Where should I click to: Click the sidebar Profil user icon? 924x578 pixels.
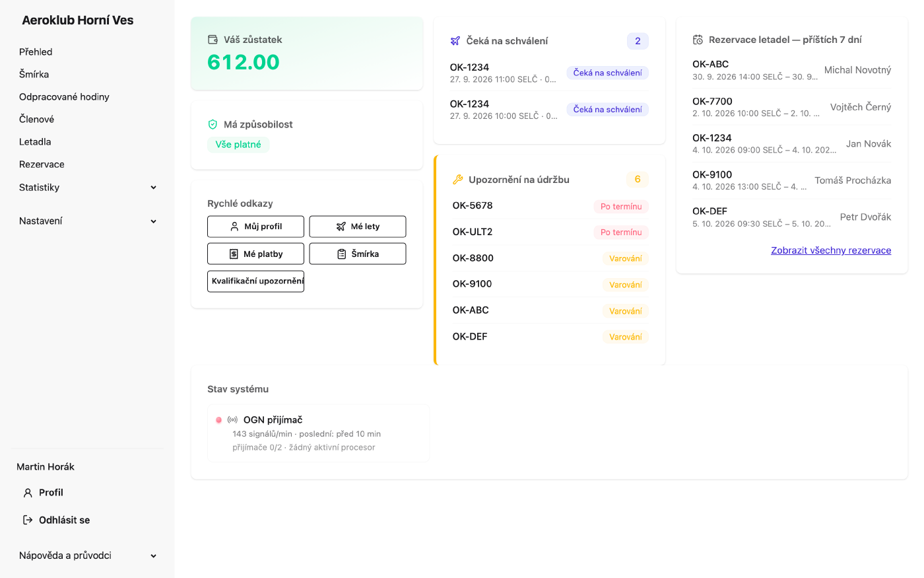pos(28,493)
